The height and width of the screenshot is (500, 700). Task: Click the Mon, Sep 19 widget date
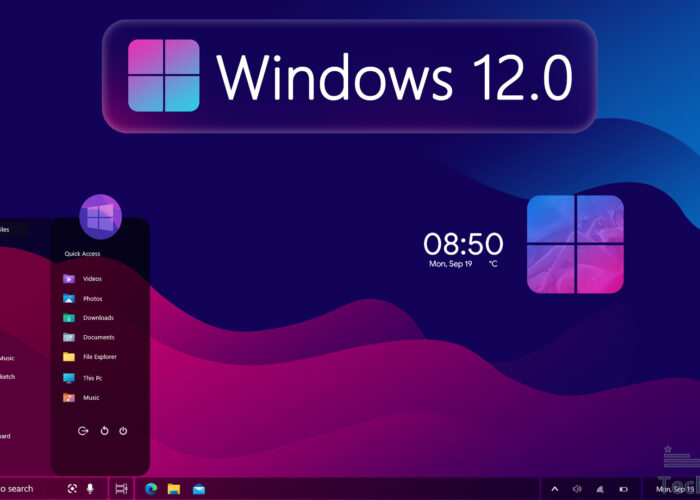click(450, 264)
